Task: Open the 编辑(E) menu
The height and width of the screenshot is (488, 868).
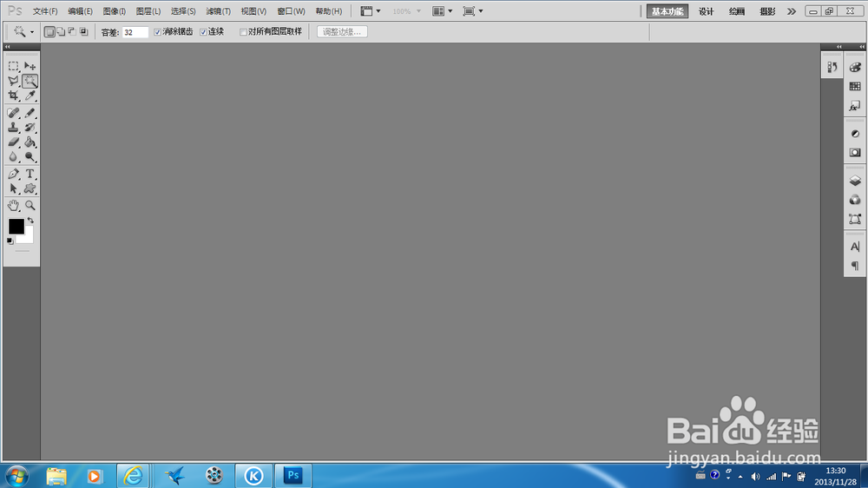Action: pyautogui.click(x=80, y=11)
